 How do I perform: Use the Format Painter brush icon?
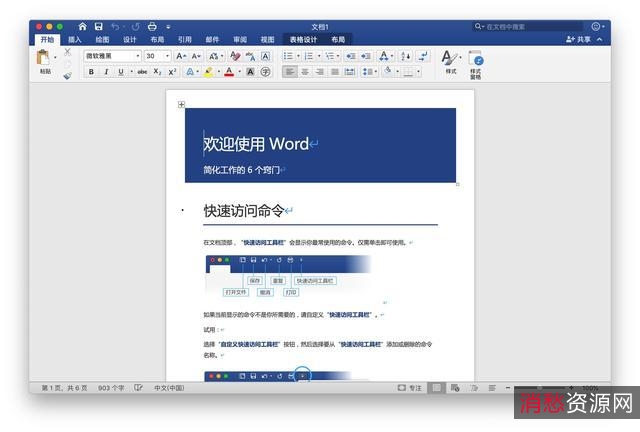(67, 76)
